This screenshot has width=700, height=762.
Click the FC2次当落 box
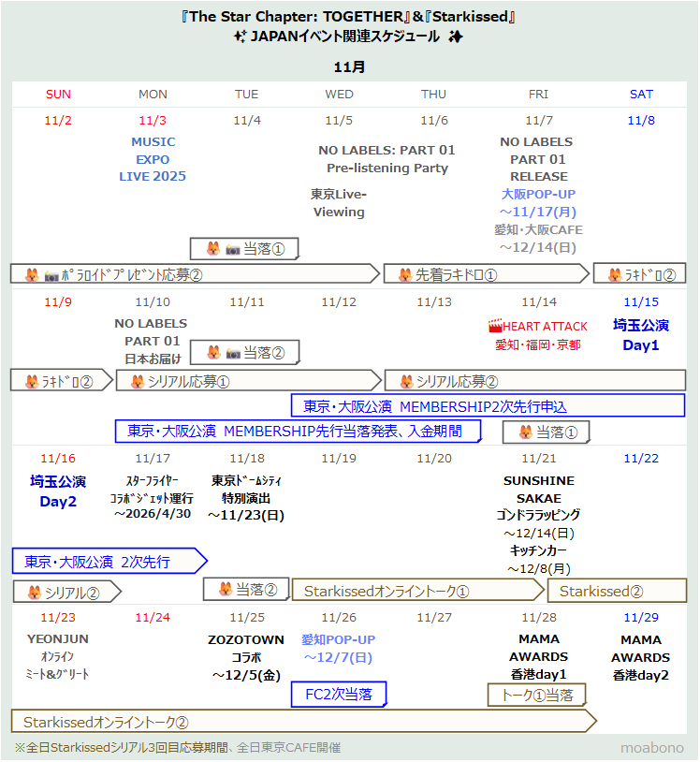pos(339,694)
